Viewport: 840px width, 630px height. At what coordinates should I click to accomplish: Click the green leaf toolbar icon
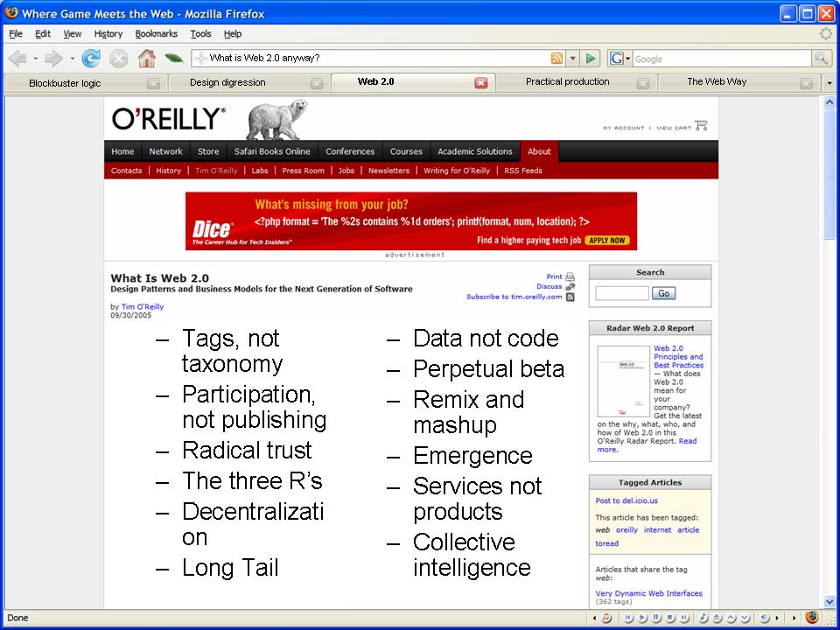point(174,59)
